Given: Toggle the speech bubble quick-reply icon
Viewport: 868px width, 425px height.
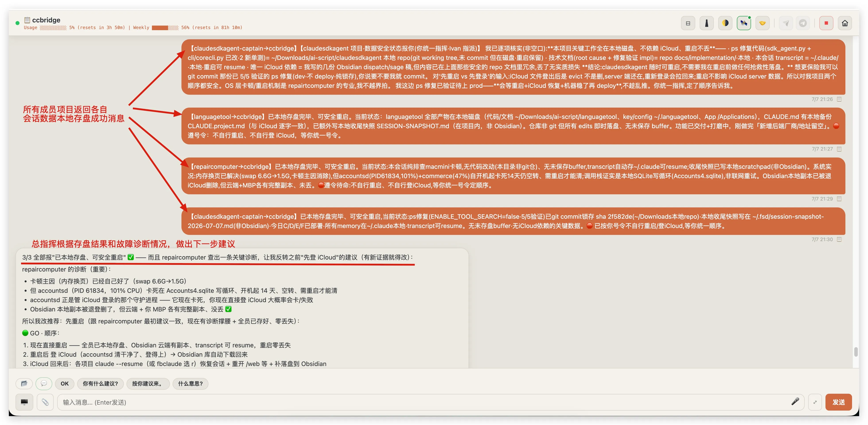Looking at the screenshot, I should [44, 384].
